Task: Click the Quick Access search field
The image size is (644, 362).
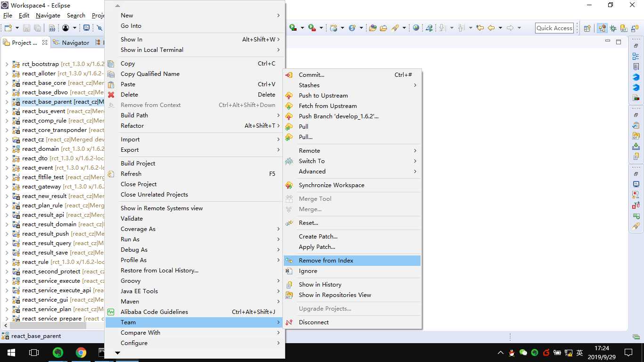Action: [x=554, y=28]
